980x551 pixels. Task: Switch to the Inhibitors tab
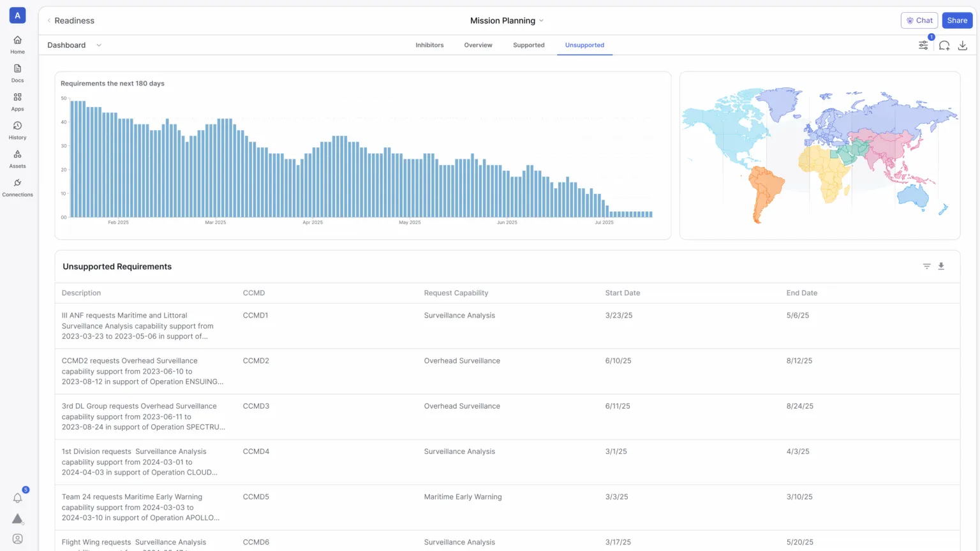click(429, 45)
